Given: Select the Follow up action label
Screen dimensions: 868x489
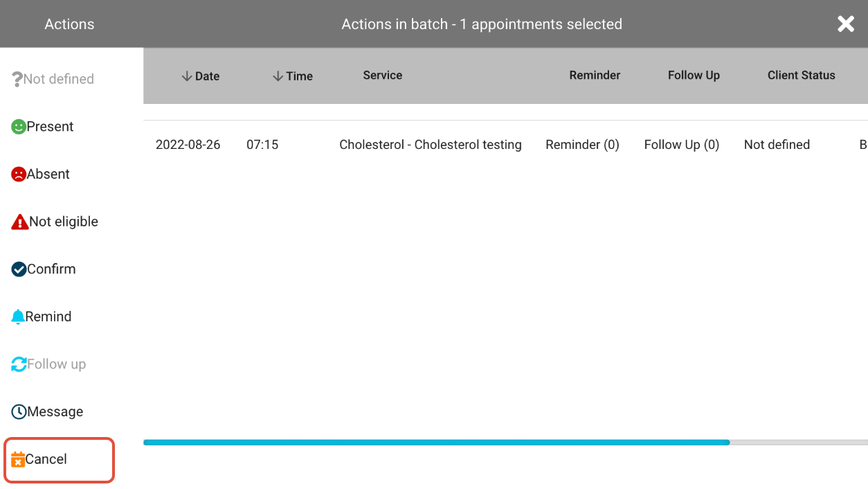Looking at the screenshot, I should (57, 364).
